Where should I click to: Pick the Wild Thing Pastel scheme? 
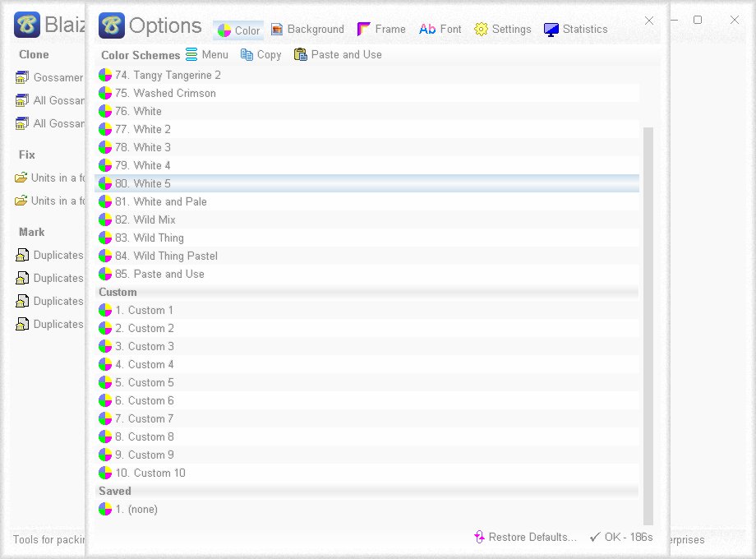coord(367,256)
